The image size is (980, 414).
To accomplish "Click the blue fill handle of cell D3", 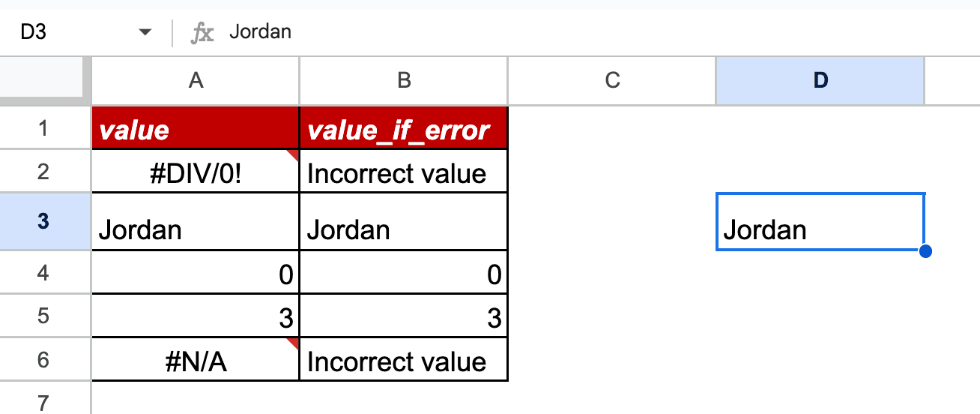I will coord(925,250).
